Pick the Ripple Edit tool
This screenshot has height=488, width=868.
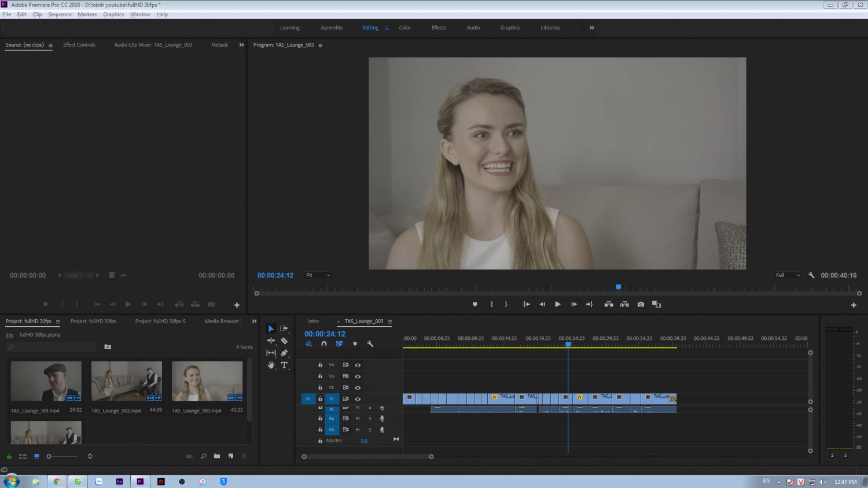tap(271, 341)
